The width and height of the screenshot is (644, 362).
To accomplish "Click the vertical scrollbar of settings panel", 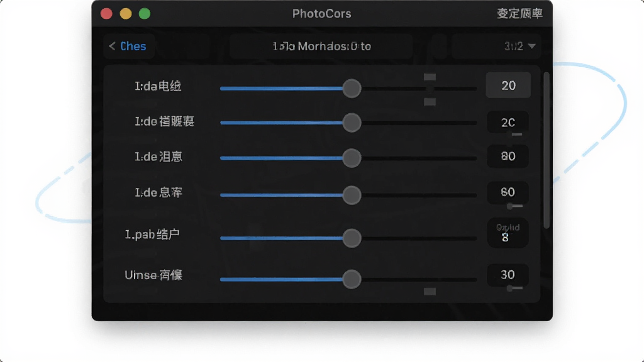I will point(547,150).
